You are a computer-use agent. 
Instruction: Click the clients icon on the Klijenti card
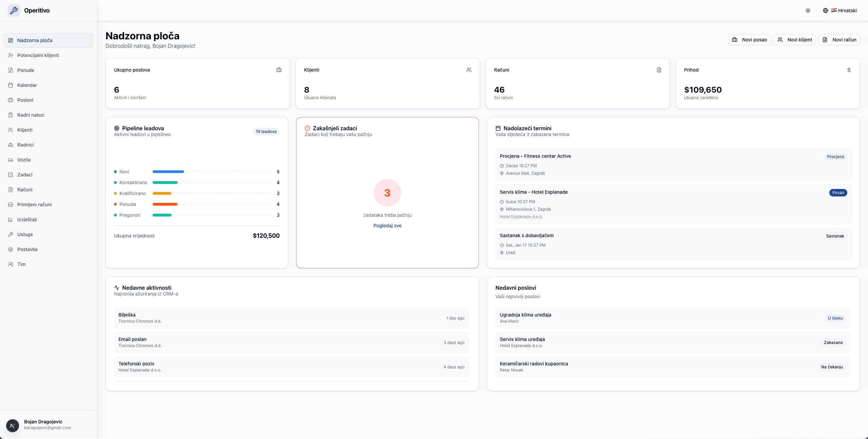(469, 70)
